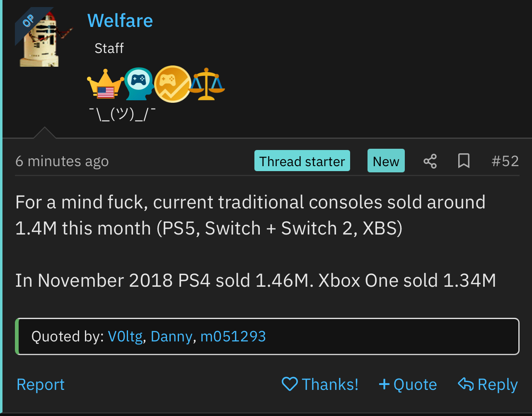Click the New post label

click(x=386, y=161)
